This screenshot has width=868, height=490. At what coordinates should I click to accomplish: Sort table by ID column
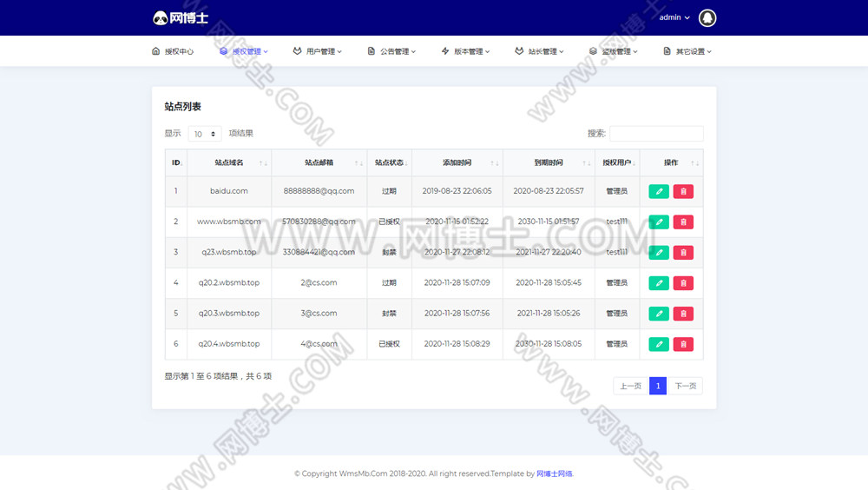pyautogui.click(x=176, y=162)
